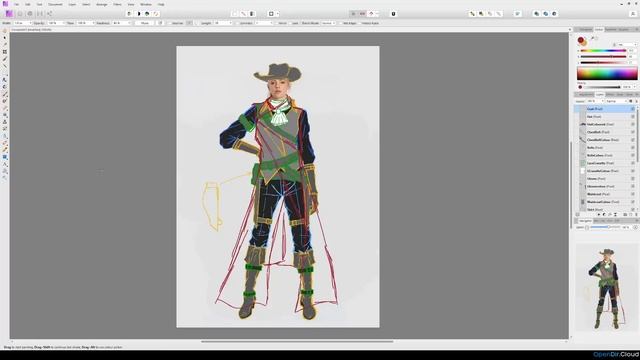This screenshot has width=640, height=360.
Task: Select the Selection Brush tool
Action: click(5, 59)
